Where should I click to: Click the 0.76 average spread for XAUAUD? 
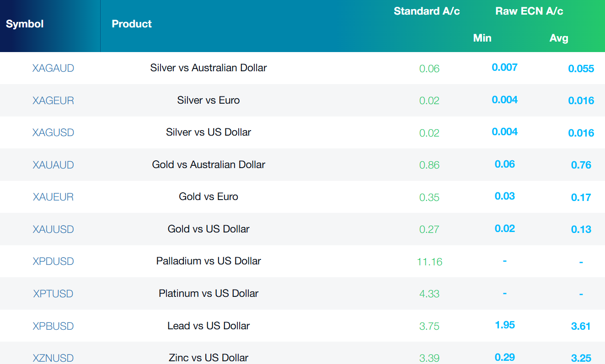point(581,165)
